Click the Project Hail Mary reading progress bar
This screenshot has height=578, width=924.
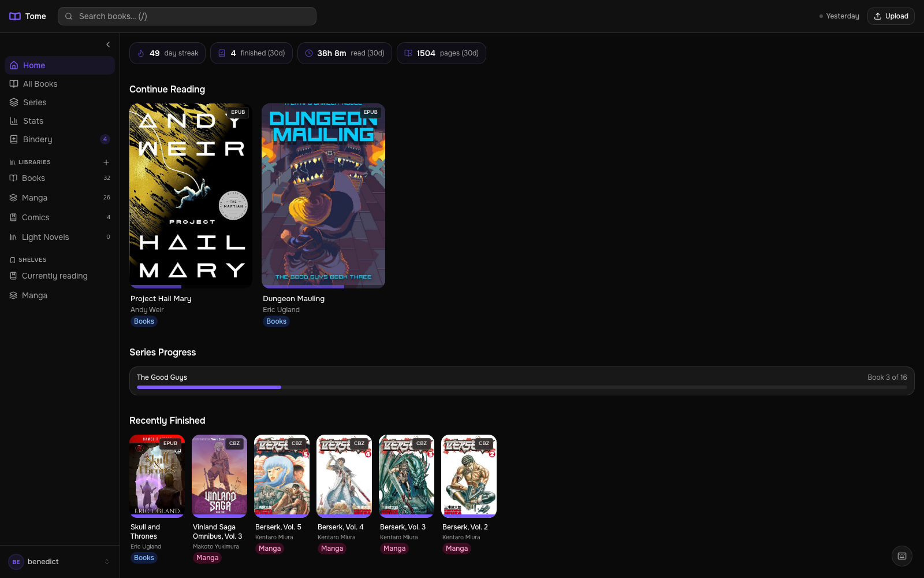pyautogui.click(x=191, y=287)
